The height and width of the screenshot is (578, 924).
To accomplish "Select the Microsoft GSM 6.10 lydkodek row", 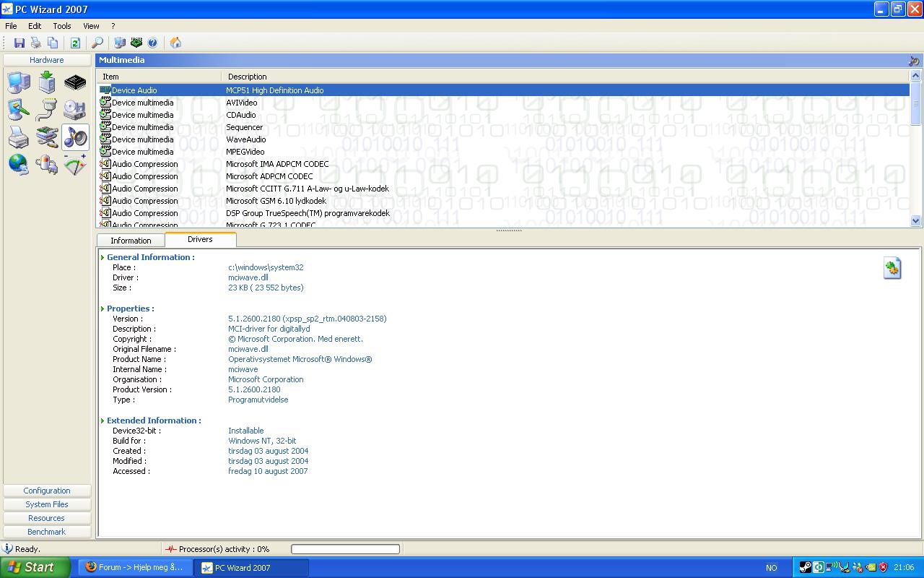I will (x=276, y=201).
